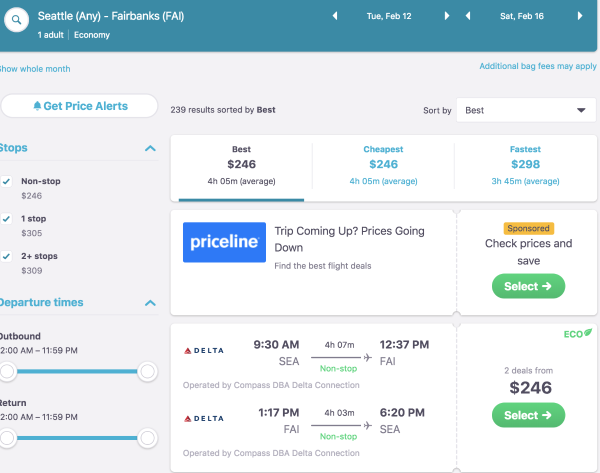Viewport: 600px width, 473px height.
Task: Go to next departure date arrow
Action: point(447,16)
